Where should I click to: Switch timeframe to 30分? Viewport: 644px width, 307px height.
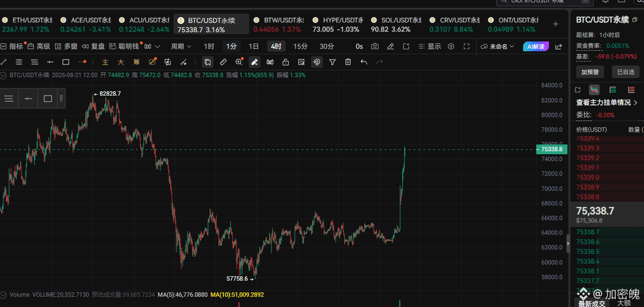pos(327,46)
